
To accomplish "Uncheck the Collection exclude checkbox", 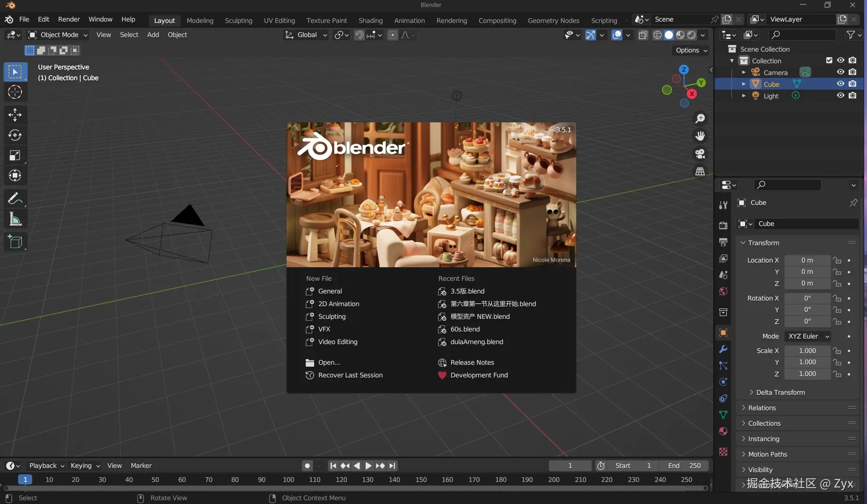I will point(829,60).
